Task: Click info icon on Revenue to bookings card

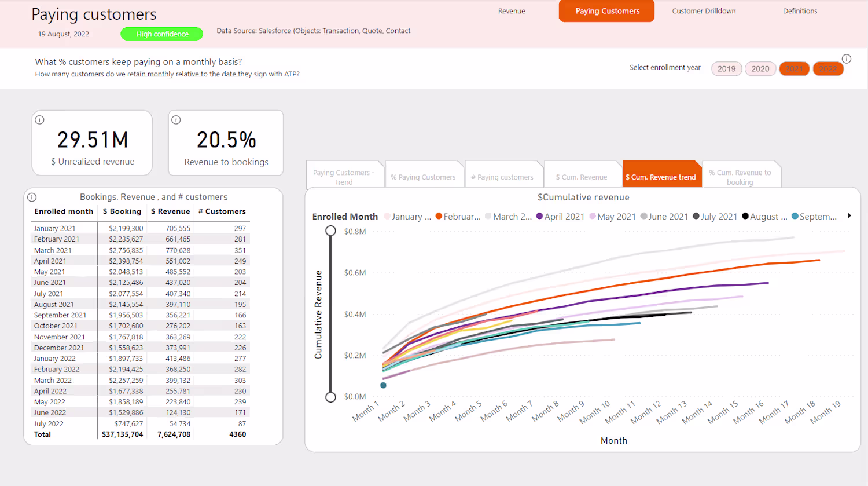Action: click(176, 120)
